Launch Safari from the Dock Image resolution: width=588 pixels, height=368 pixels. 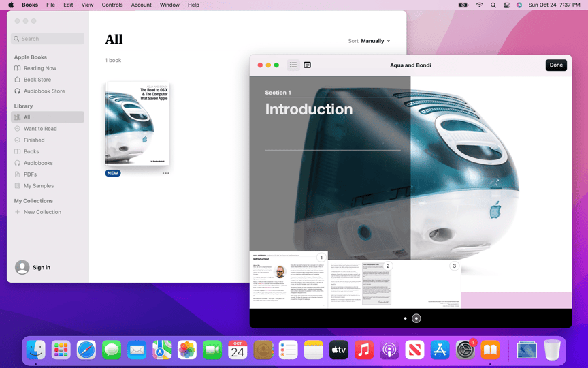coord(86,350)
